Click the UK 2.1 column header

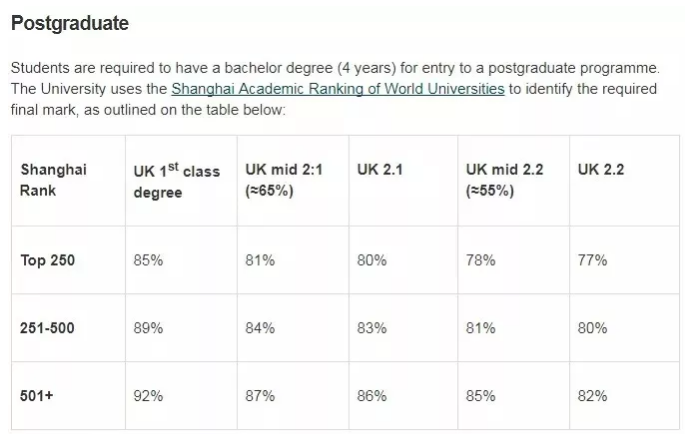pyautogui.click(x=379, y=170)
